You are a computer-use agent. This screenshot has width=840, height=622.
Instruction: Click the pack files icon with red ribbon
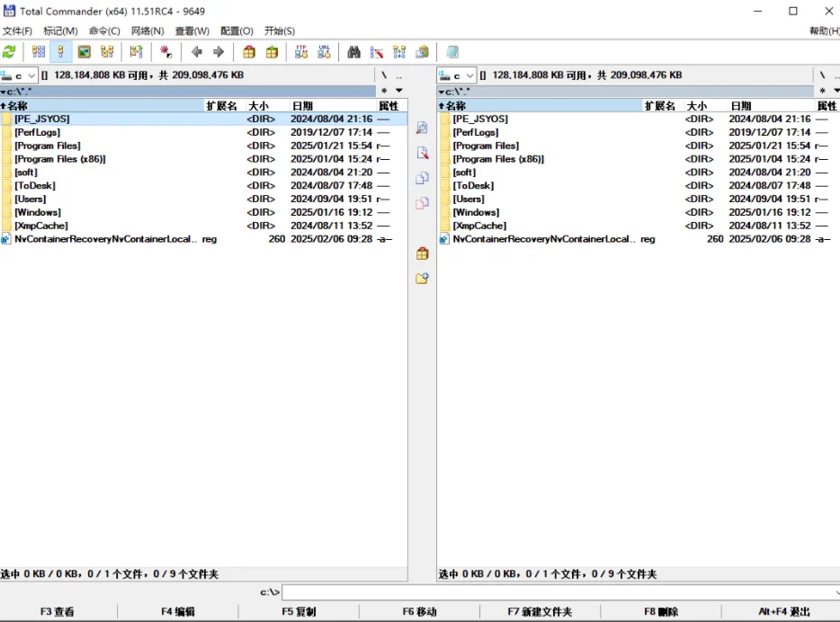pos(249,52)
